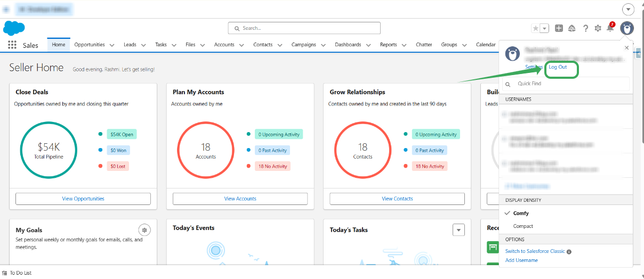Expand the Contacts tab dropdown chevron
The height and width of the screenshot is (279, 644).
tap(280, 45)
